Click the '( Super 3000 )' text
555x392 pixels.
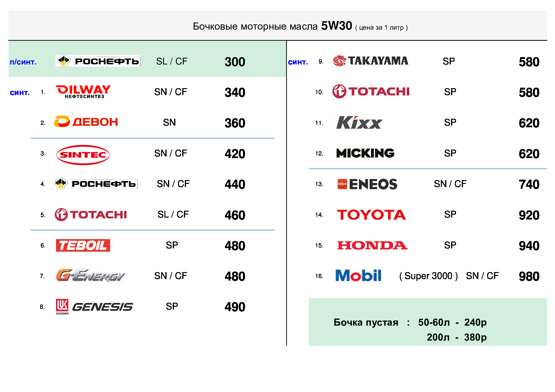pos(428,276)
